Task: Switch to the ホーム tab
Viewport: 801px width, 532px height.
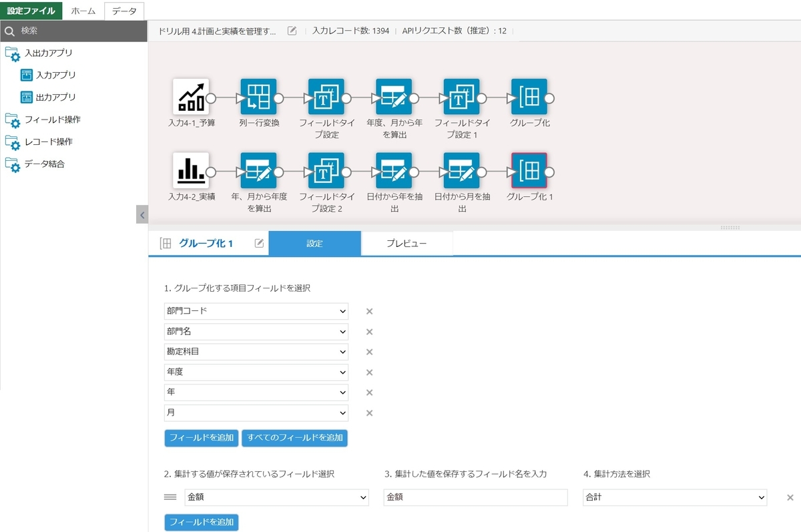Action: click(83, 11)
